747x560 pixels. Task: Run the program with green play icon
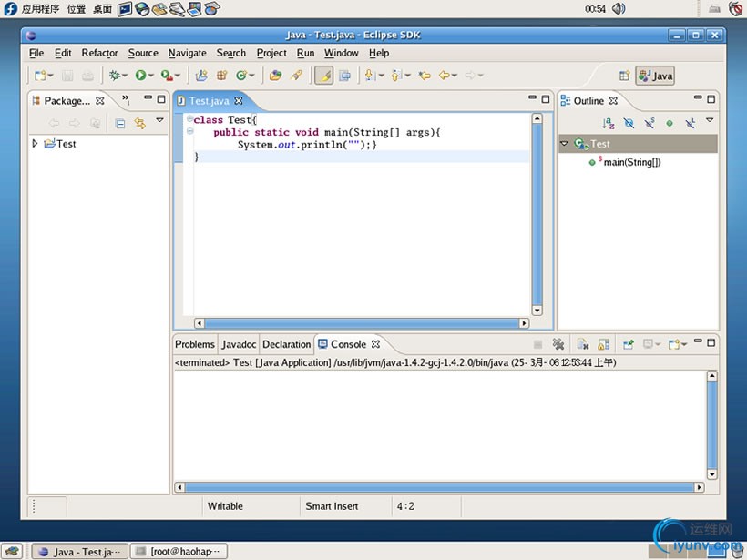click(140, 76)
